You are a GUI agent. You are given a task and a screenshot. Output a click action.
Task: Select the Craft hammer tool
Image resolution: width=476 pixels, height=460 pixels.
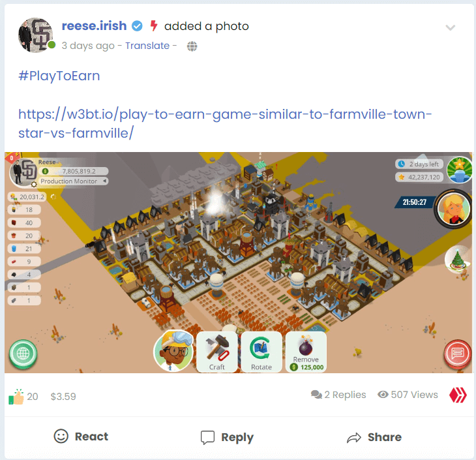(x=216, y=352)
